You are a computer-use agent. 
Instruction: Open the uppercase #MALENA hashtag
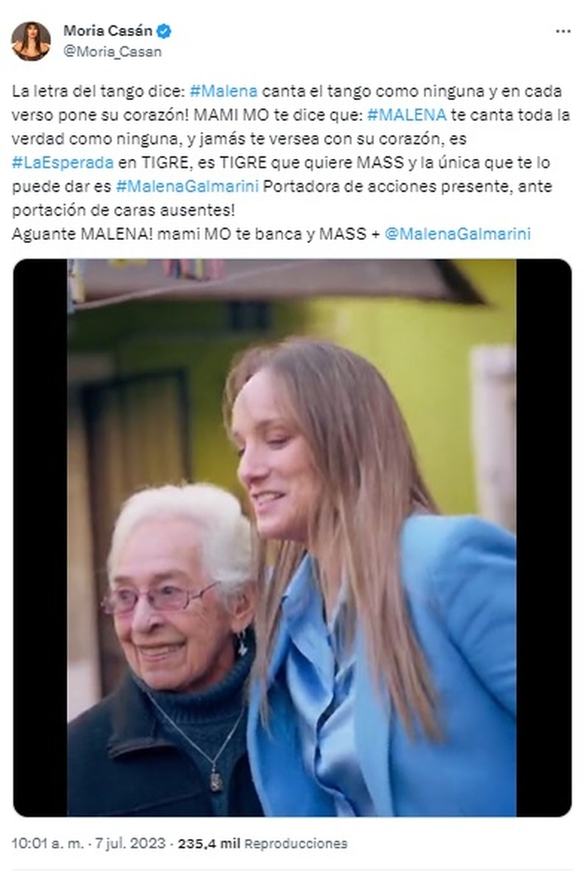406,115
